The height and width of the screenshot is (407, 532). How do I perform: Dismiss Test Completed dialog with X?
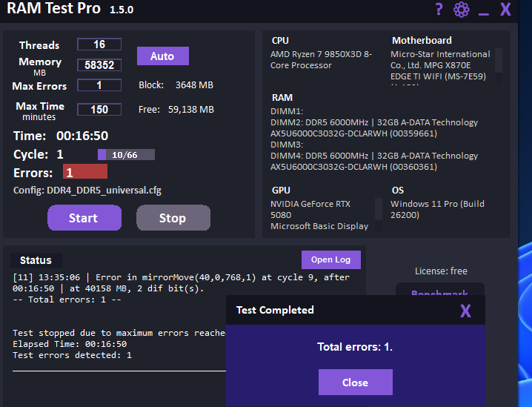pos(465,311)
